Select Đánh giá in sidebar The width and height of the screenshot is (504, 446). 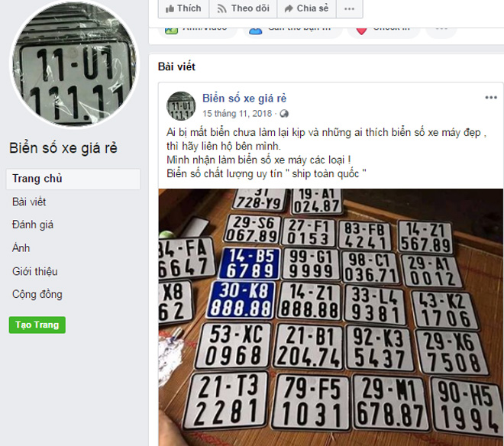pos(33,225)
